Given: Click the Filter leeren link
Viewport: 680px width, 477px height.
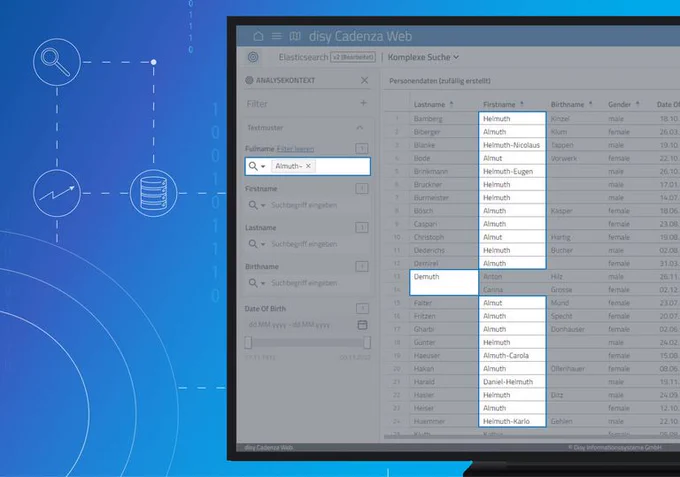Looking at the screenshot, I should click(295, 149).
